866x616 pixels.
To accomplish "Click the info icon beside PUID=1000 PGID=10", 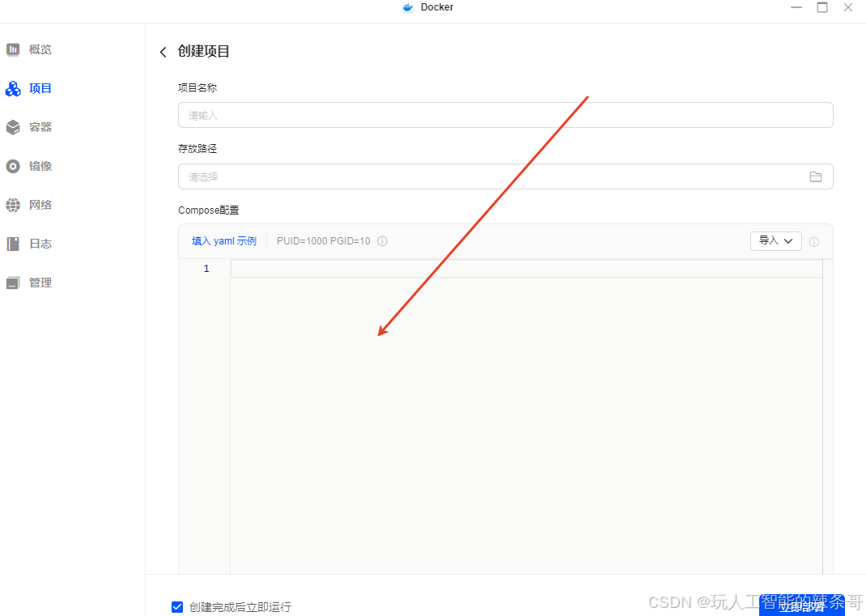I will tap(382, 240).
